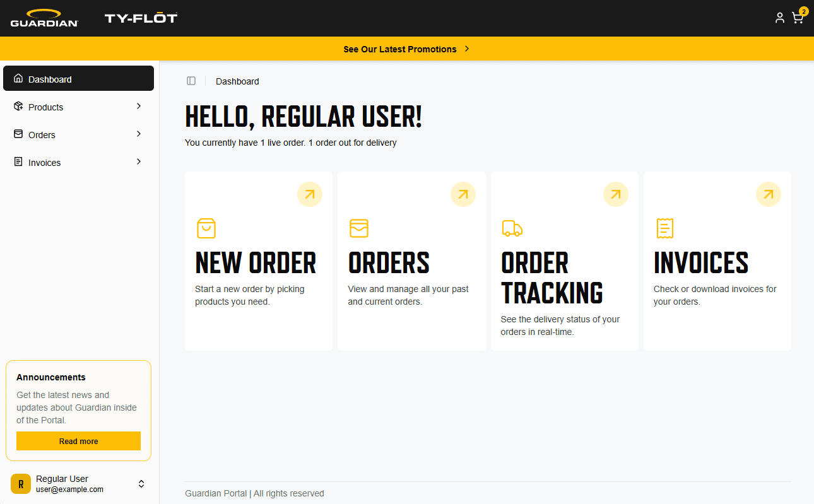
Task: Click the arrow icon on New Order card
Action: pos(310,194)
